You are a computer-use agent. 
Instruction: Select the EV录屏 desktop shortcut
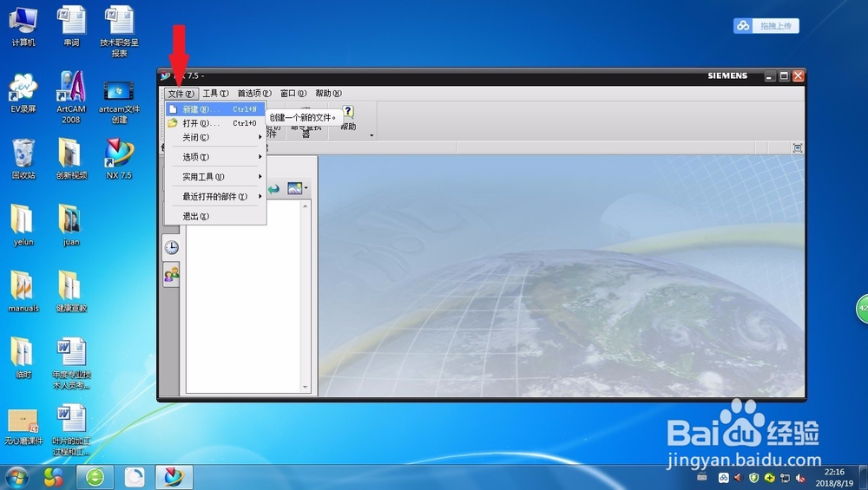(23, 93)
